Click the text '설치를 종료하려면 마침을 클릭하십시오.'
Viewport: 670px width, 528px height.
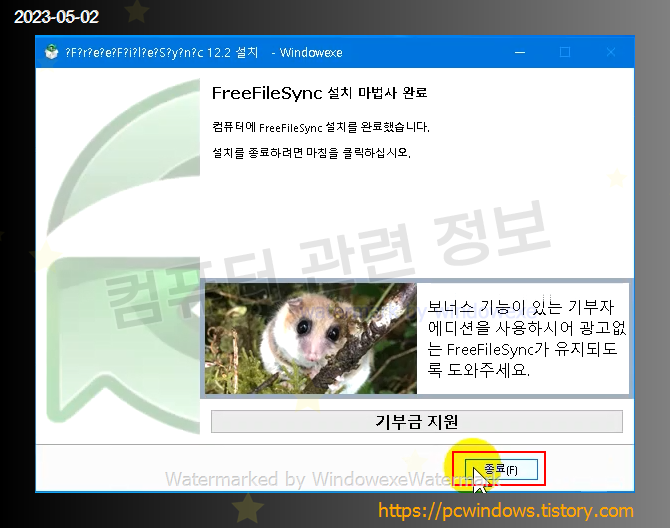(311, 153)
